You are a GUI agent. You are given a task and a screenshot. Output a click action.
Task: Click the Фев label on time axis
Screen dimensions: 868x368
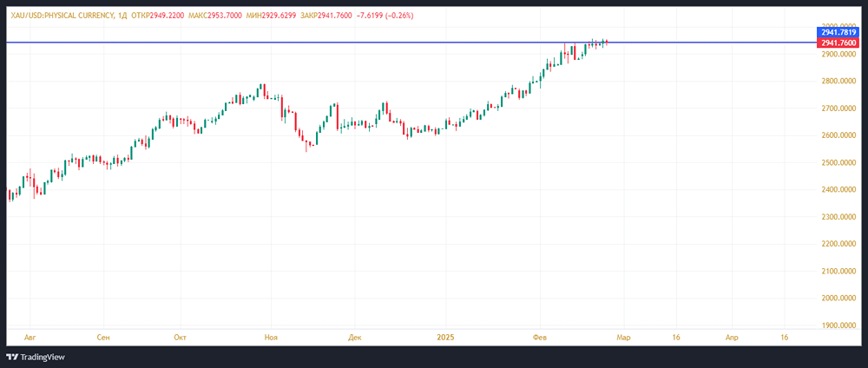tap(540, 336)
